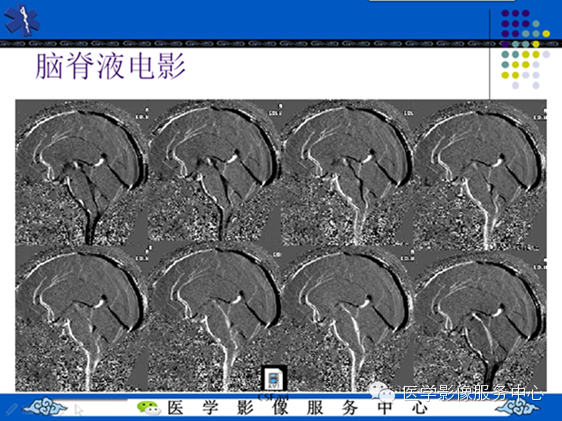Click the slide title 脑脊液电影
This screenshot has height=421, width=562.
[x=110, y=67]
